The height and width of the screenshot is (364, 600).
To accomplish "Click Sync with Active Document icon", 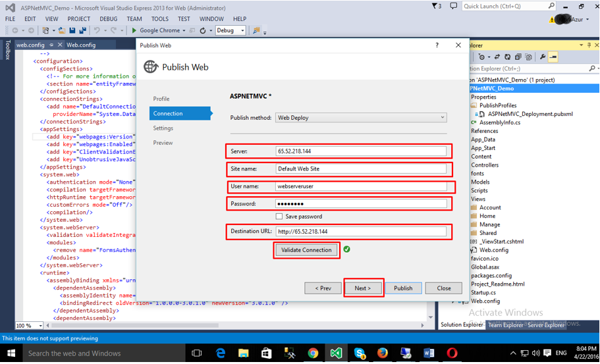I will point(497,57).
